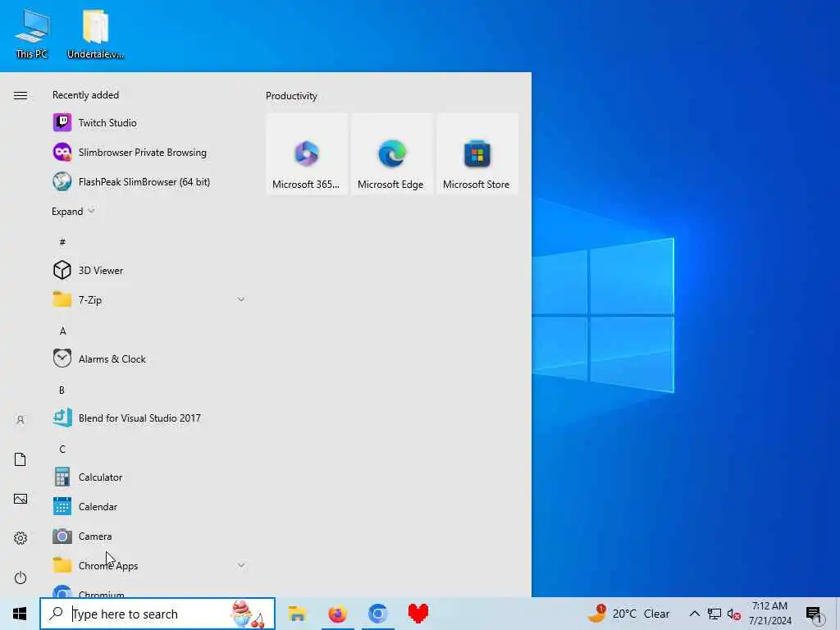Screen dimensions: 840x630
Task: Expand the Start menu hamburger navigation
Action: [21, 95]
